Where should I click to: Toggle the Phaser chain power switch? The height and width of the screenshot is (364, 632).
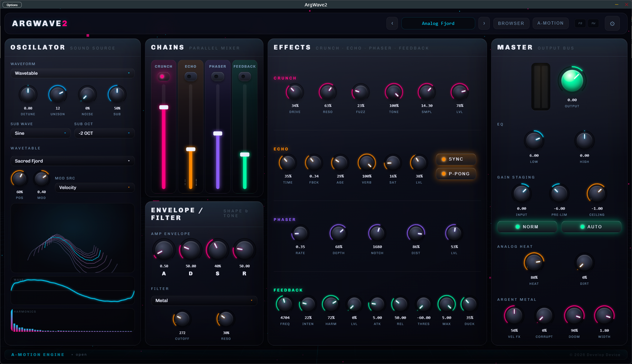(218, 76)
